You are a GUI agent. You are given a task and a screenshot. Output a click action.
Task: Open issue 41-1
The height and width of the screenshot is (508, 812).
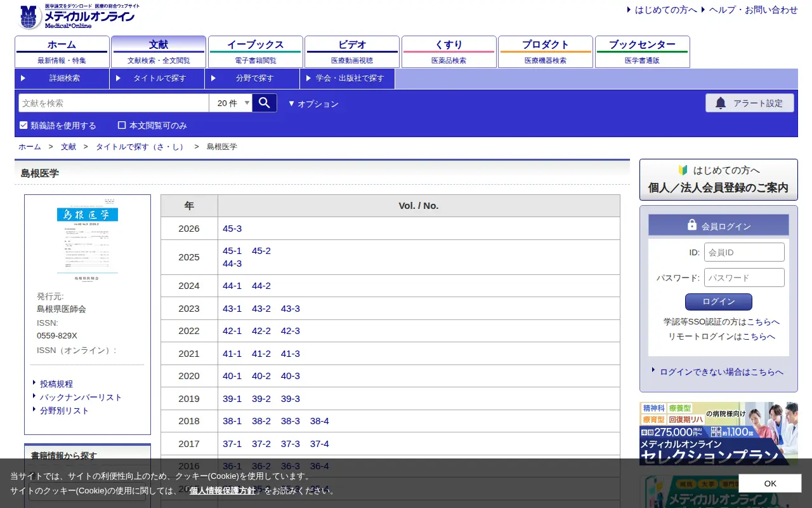pos(232,354)
